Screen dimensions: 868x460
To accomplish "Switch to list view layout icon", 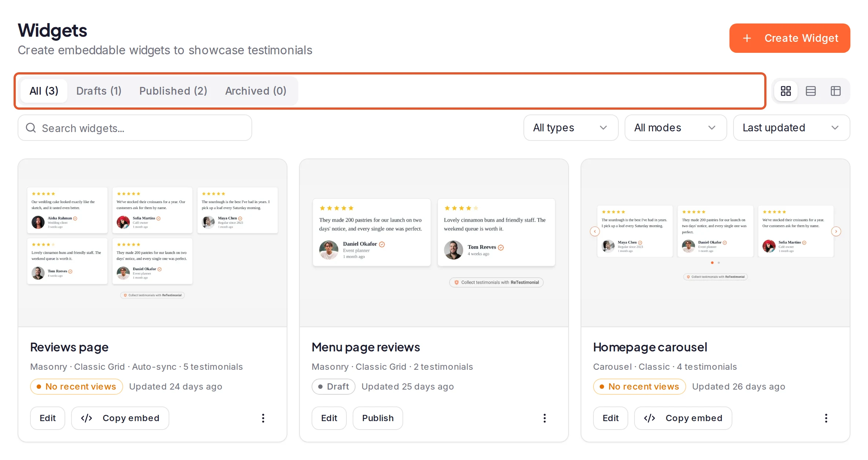I will click(810, 91).
